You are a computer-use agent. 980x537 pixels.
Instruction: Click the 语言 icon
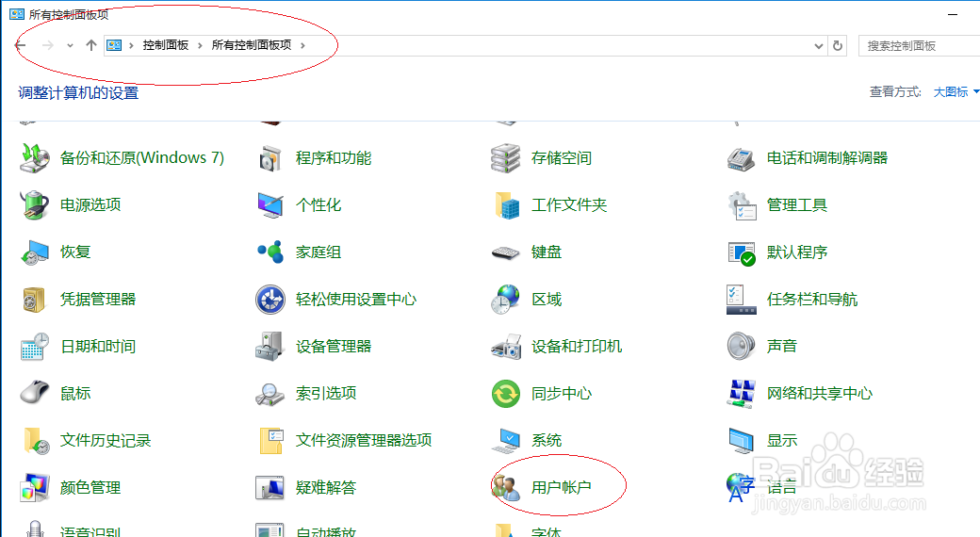click(742, 487)
